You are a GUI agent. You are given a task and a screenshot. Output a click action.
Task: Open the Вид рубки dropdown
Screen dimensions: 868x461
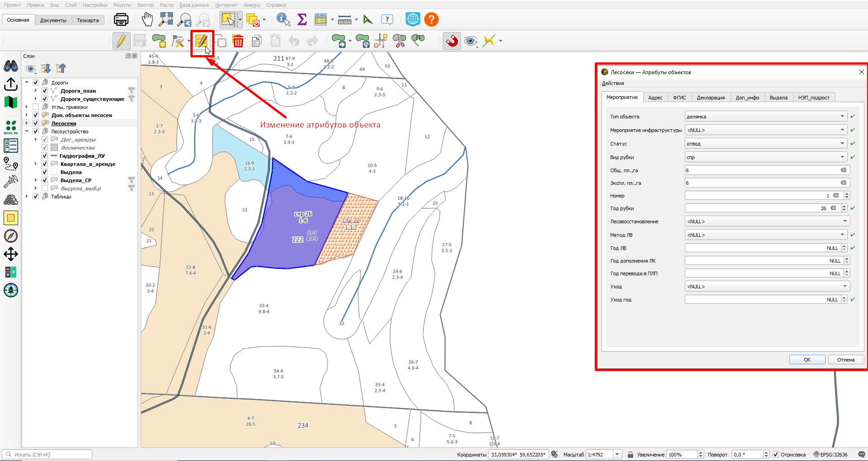766,157
